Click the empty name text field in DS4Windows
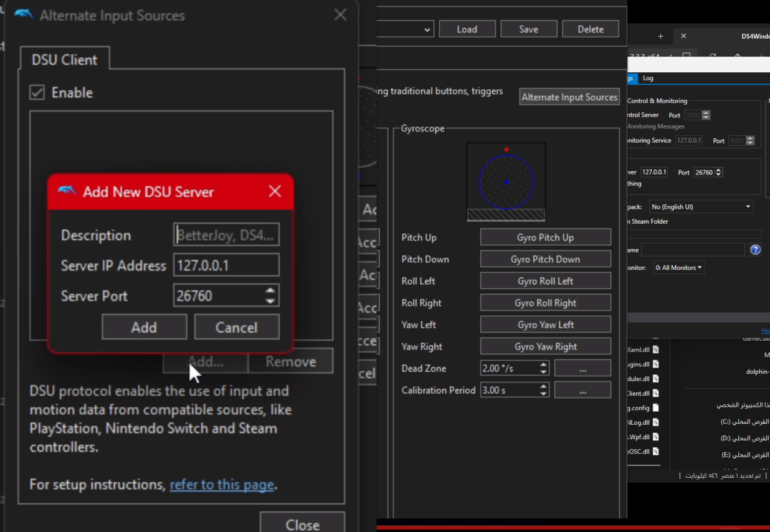This screenshot has height=532, width=770. (x=693, y=250)
